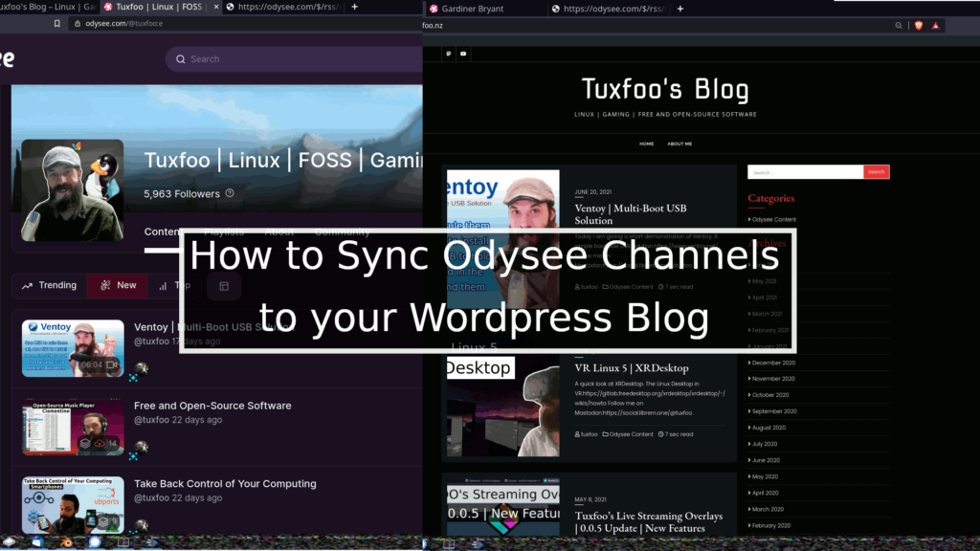Open the November 2020 archive
The height and width of the screenshot is (551, 980).
773,379
